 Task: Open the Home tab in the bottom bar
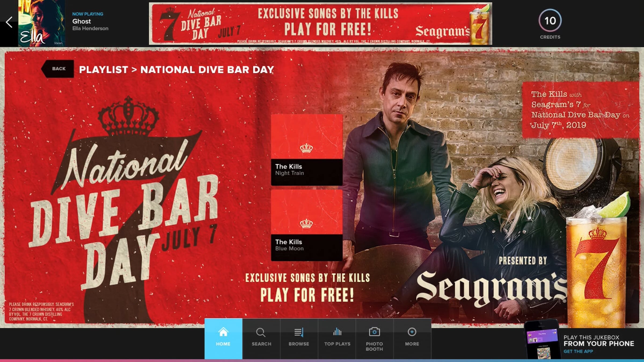click(x=223, y=339)
